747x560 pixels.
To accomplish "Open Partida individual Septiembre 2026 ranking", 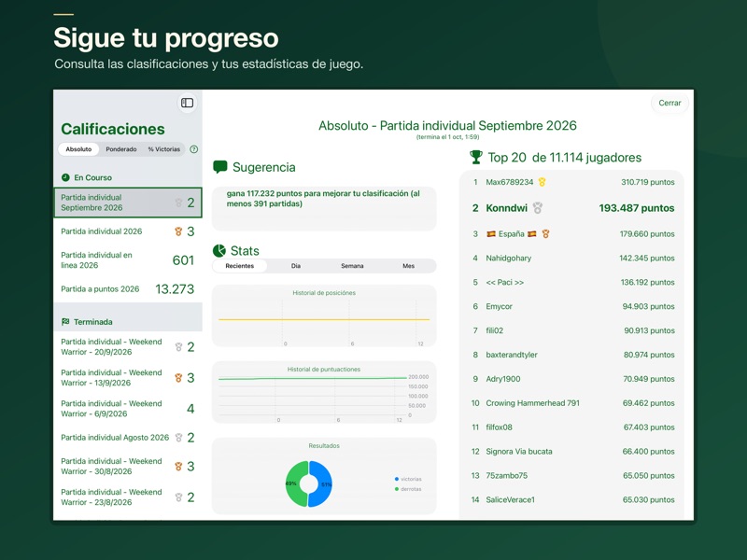I will pyautogui.click(x=128, y=203).
